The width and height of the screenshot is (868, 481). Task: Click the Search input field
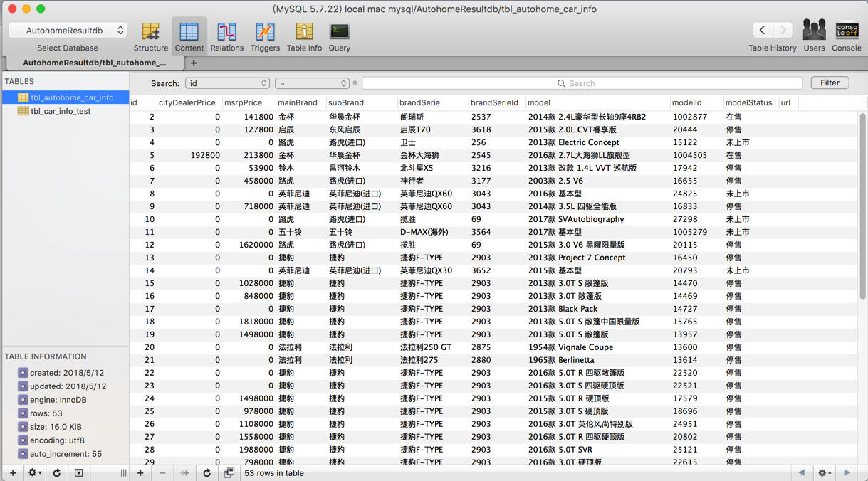(582, 83)
